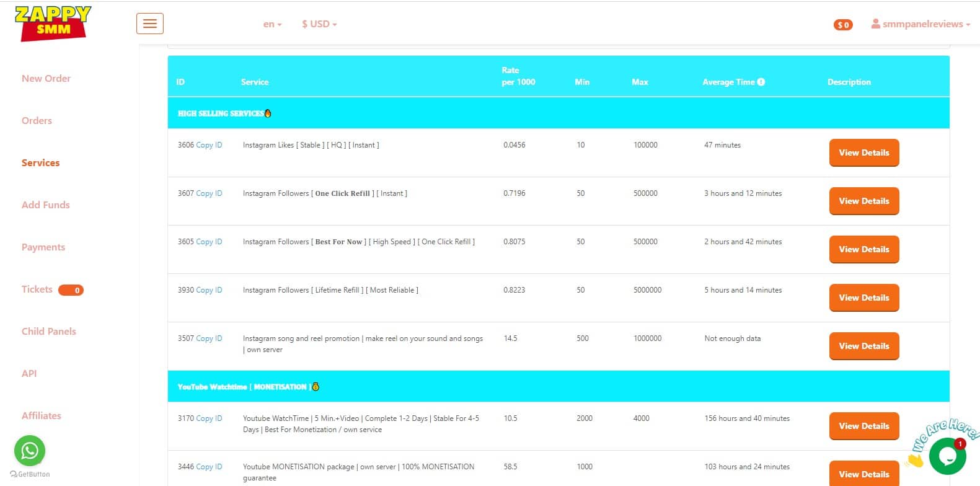Click the Average Time info icon
The width and height of the screenshot is (980, 486).
point(761,82)
